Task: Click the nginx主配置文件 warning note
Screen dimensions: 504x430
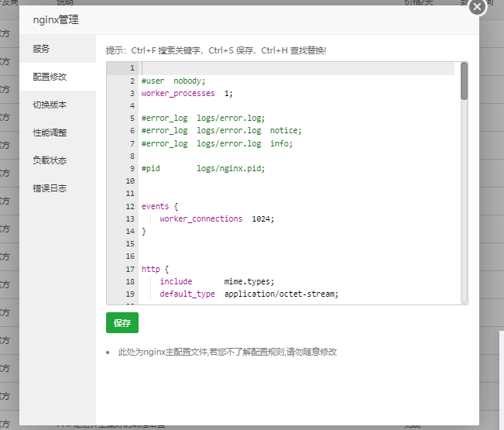Action: (x=228, y=352)
